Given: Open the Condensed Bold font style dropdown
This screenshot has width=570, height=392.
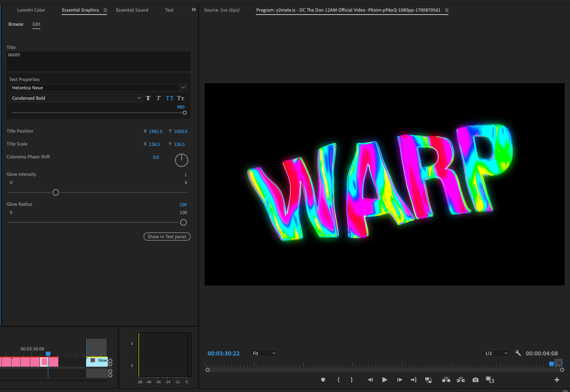Looking at the screenshot, I should tap(139, 98).
